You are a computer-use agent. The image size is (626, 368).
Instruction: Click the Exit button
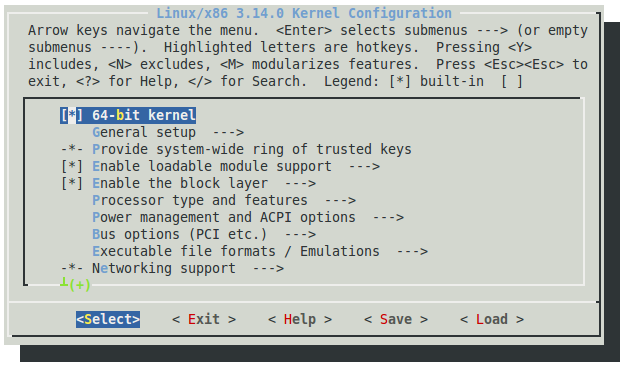204,319
